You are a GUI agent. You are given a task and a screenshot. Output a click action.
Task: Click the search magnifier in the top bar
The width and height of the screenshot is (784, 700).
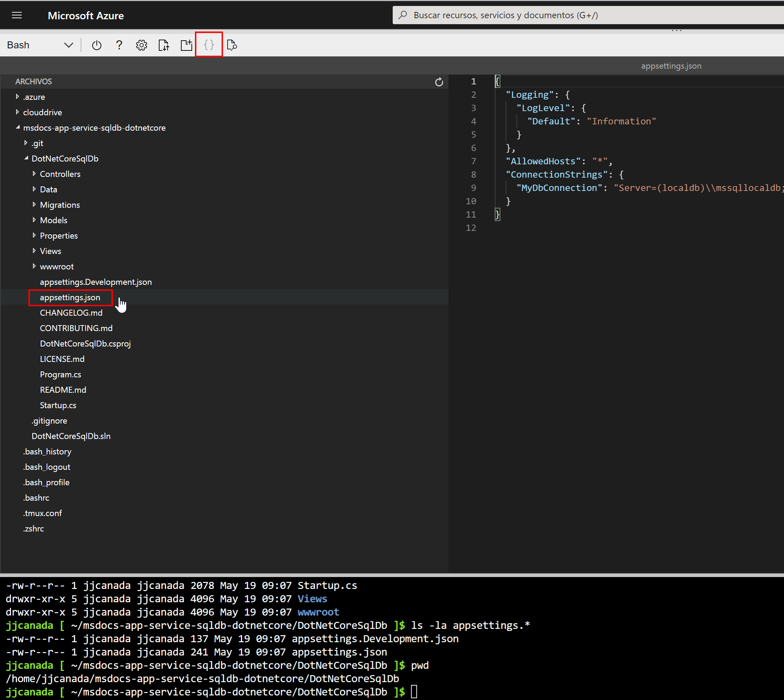403,15
